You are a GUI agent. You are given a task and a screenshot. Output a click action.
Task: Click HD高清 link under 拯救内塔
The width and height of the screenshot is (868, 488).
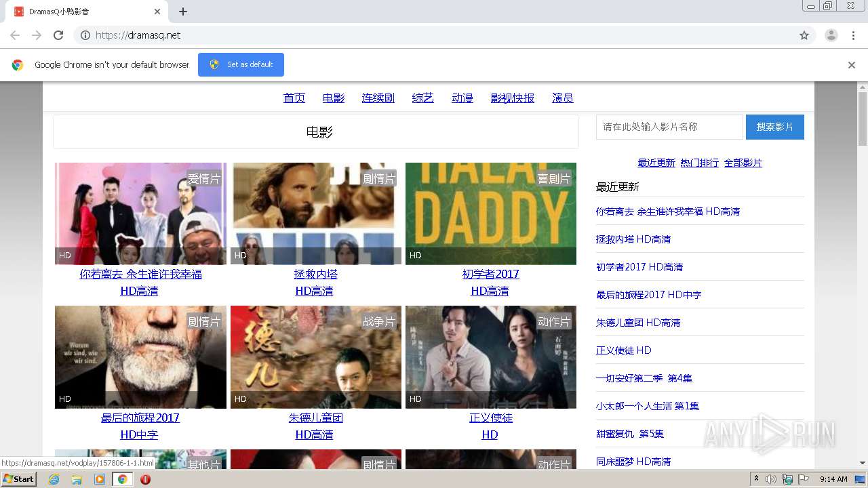314,291
